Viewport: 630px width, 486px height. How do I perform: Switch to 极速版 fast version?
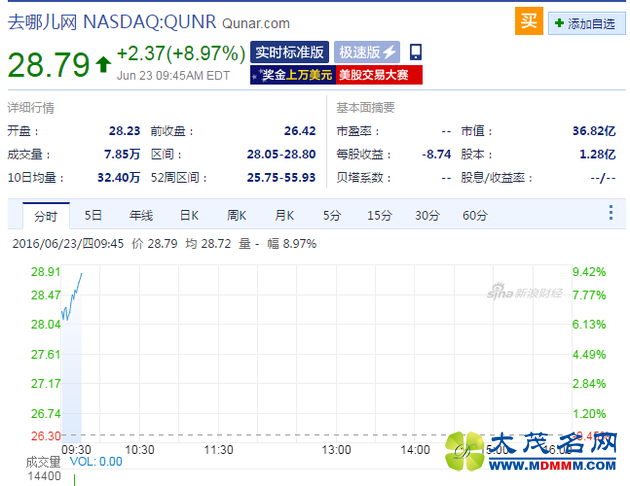(x=367, y=52)
